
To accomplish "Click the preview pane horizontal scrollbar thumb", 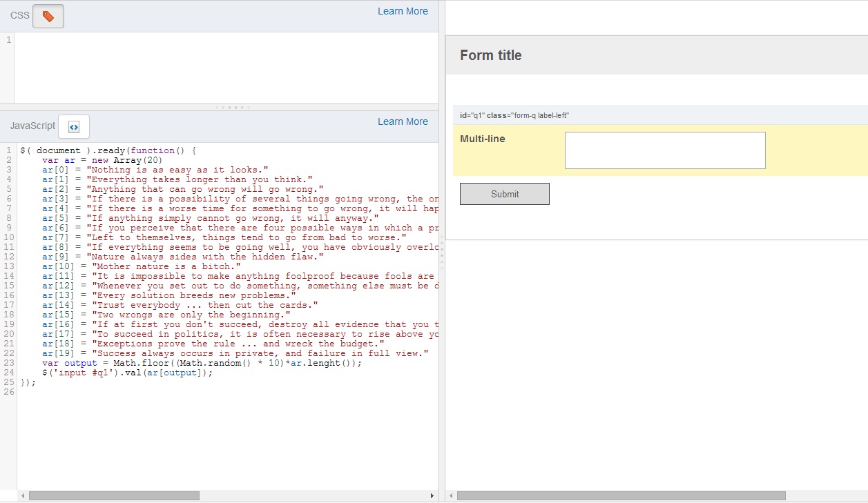I will pos(621,495).
